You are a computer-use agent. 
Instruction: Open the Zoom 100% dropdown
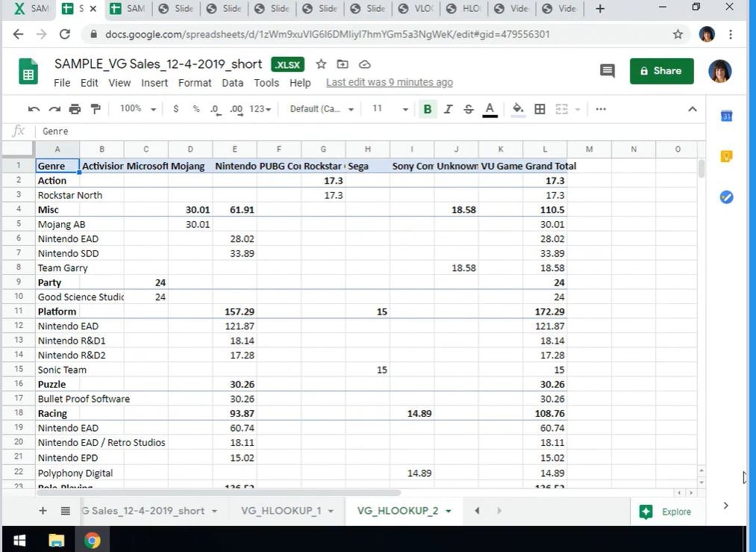[x=138, y=109]
